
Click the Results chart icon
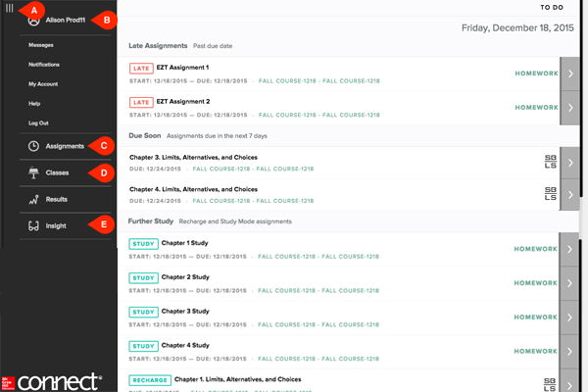33,200
